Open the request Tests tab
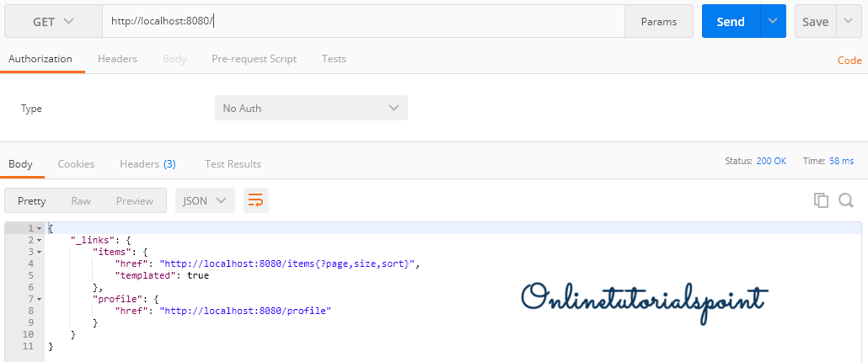The width and height of the screenshot is (868, 362). (x=334, y=59)
